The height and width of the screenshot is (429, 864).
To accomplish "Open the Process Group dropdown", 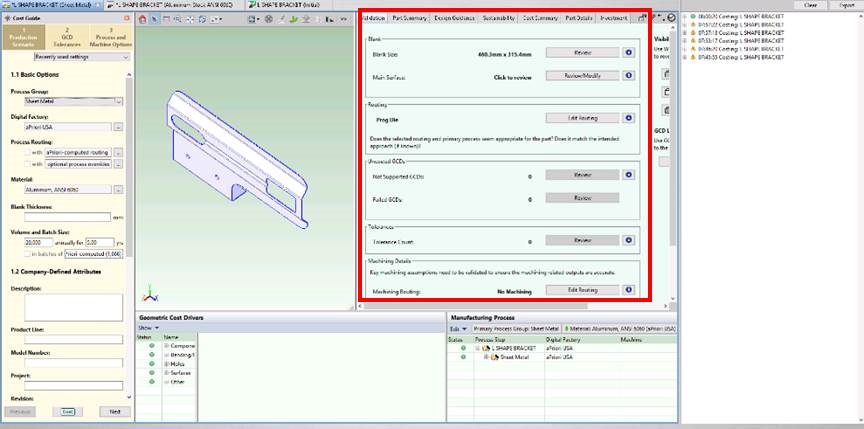I will (74, 101).
